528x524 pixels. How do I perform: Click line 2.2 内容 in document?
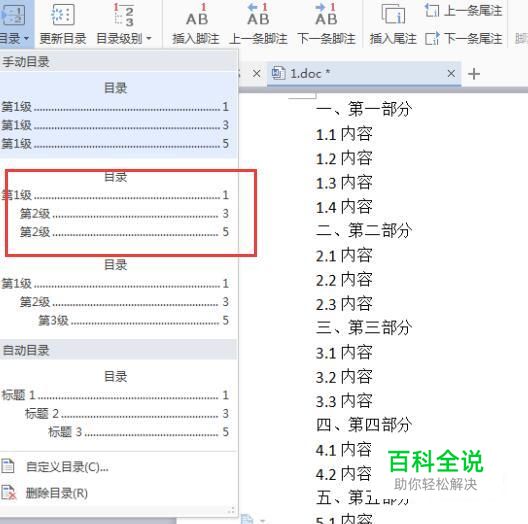344,280
